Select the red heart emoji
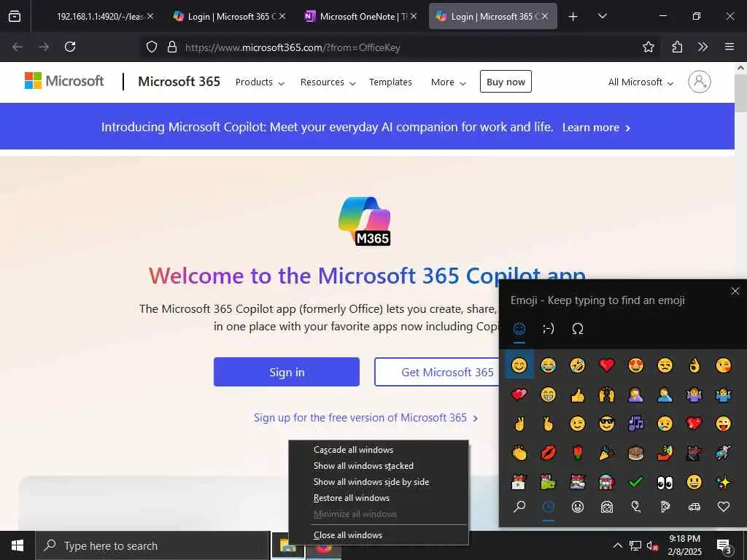The width and height of the screenshot is (747, 560). (x=606, y=365)
